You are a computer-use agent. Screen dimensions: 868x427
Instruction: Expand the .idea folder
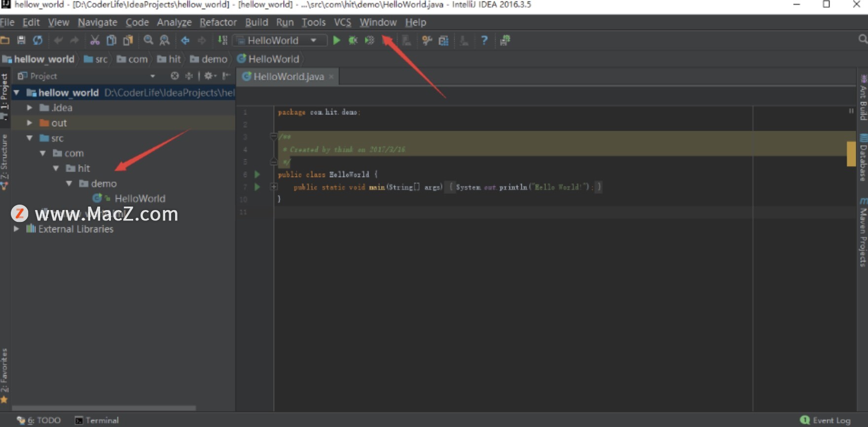[x=30, y=107]
